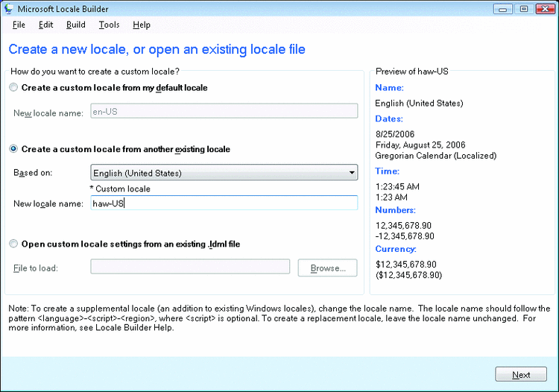
Task: Click the 'Microsoft Locale Builder' title text
Action: tap(63, 9)
